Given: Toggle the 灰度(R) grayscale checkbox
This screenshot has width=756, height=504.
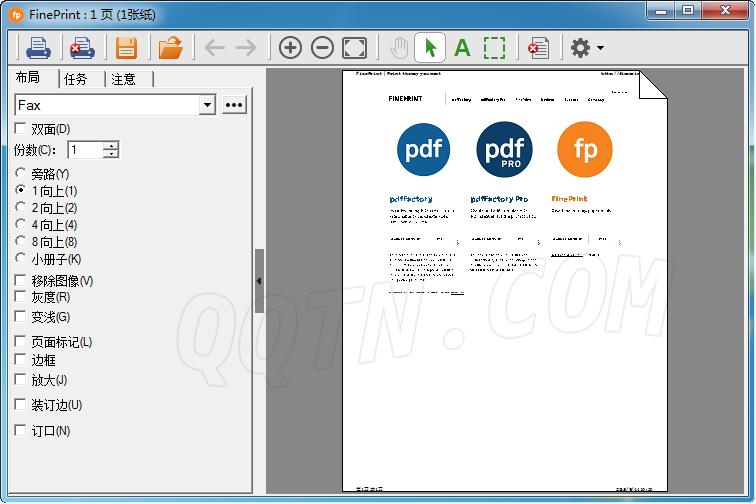Looking at the screenshot, I should (21, 297).
